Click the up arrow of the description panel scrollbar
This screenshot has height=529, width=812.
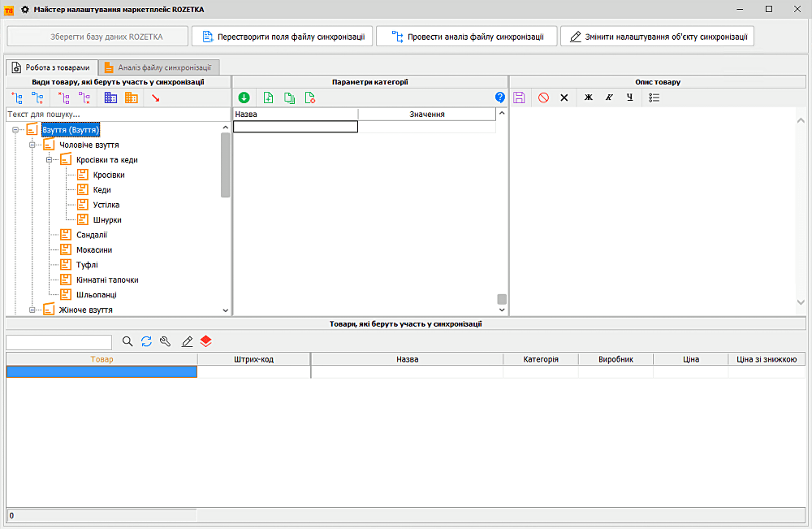[x=801, y=120]
